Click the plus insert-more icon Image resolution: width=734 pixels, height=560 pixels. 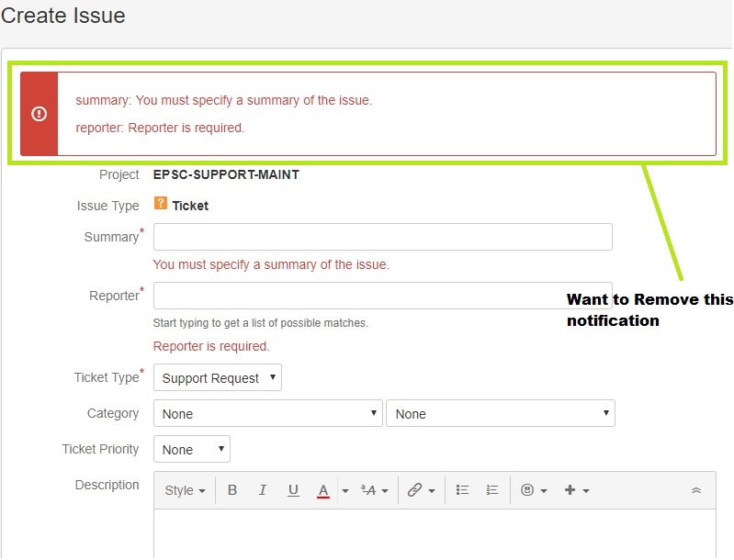tap(570, 490)
